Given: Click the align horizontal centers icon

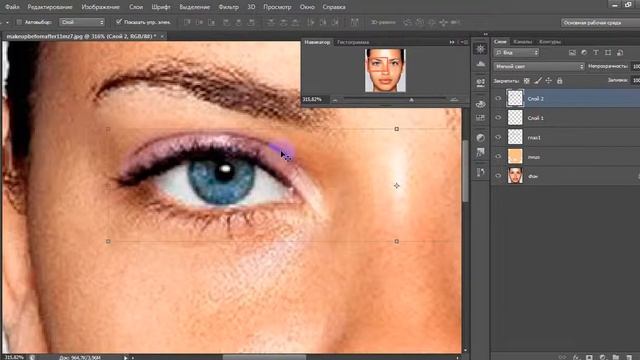Looking at the screenshot, I should pyautogui.click(x=238, y=22).
